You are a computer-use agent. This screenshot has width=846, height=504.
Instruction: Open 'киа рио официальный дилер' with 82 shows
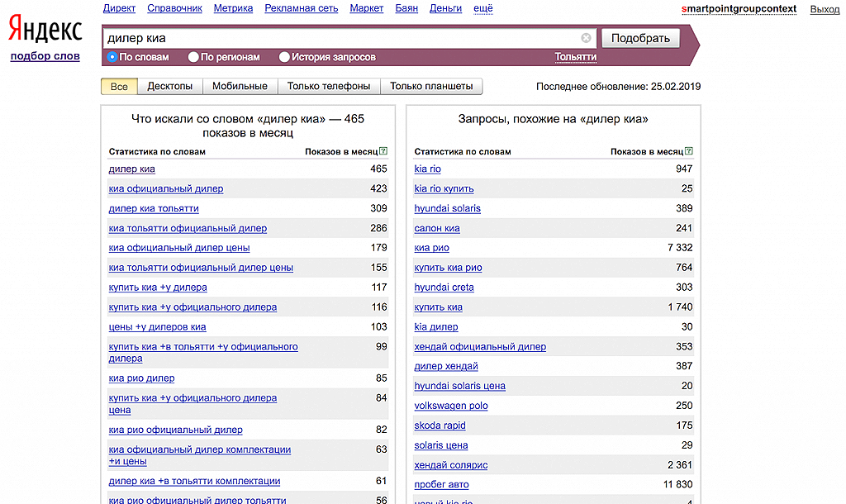(175, 430)
